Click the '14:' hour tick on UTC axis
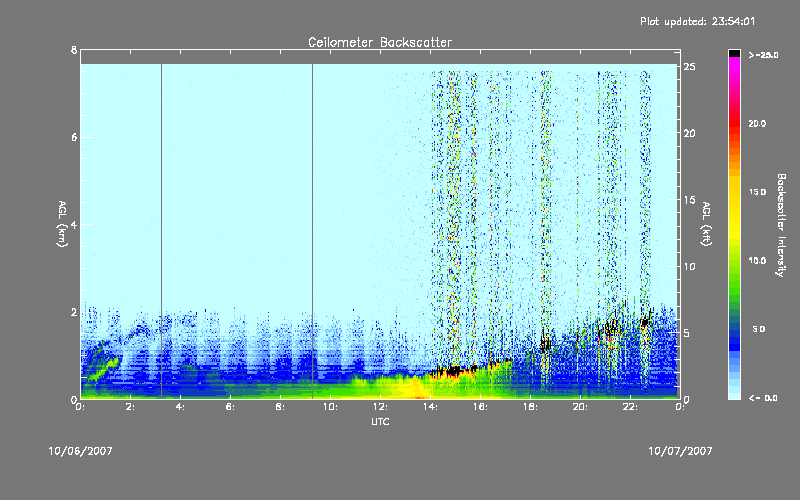 [x=430, y=407]
